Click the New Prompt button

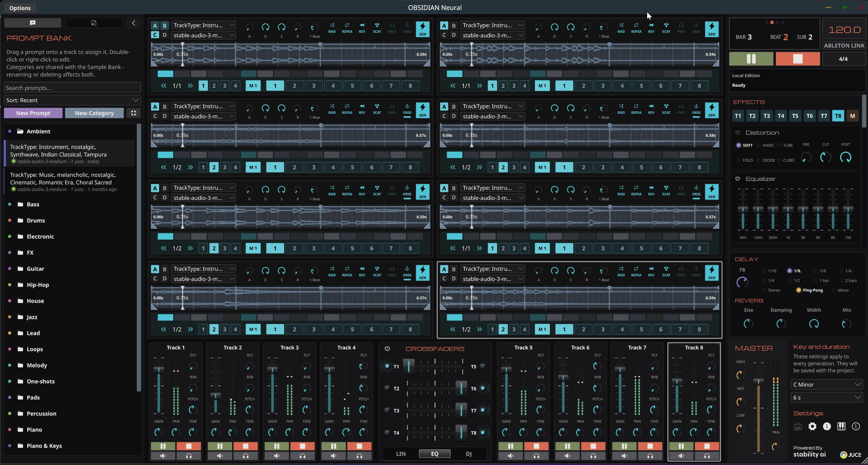[x=33, y=113]
